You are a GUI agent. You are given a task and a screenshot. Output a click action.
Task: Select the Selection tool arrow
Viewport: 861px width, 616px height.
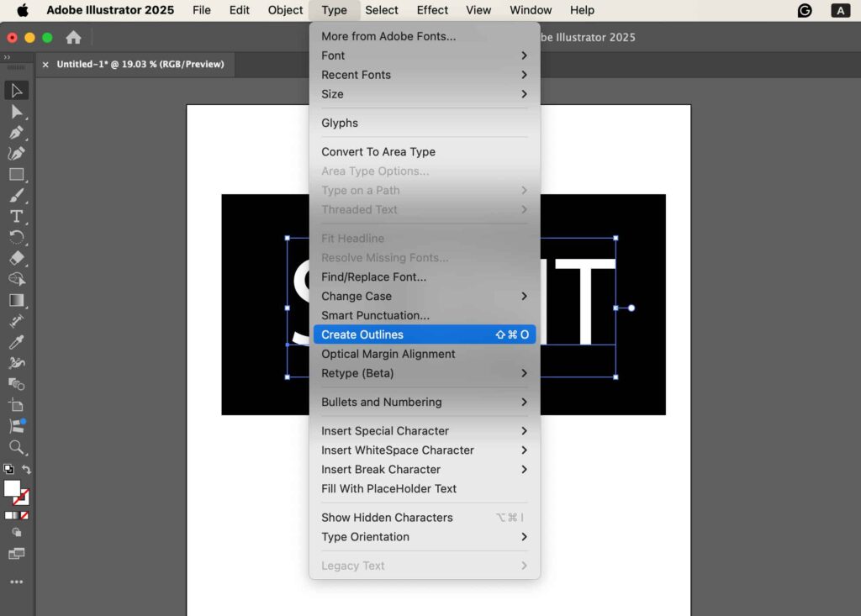click(x=16, y=91)
